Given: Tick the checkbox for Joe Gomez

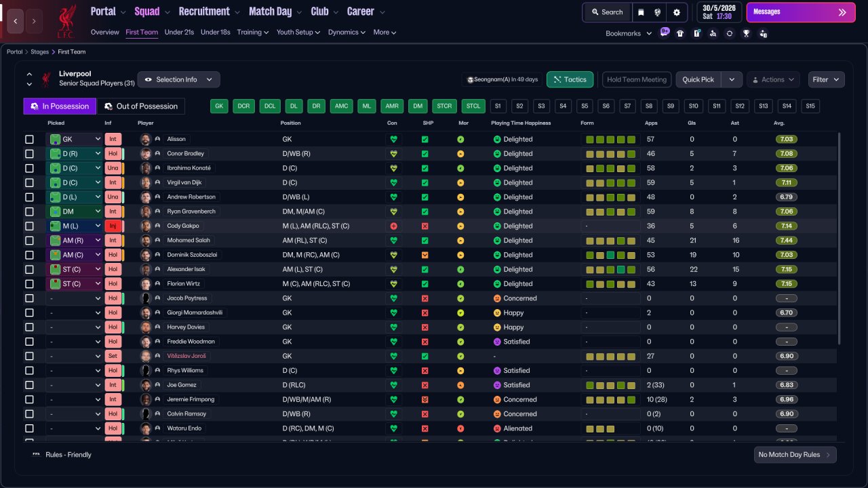Looking at the screenshot, I should [29, 385].
